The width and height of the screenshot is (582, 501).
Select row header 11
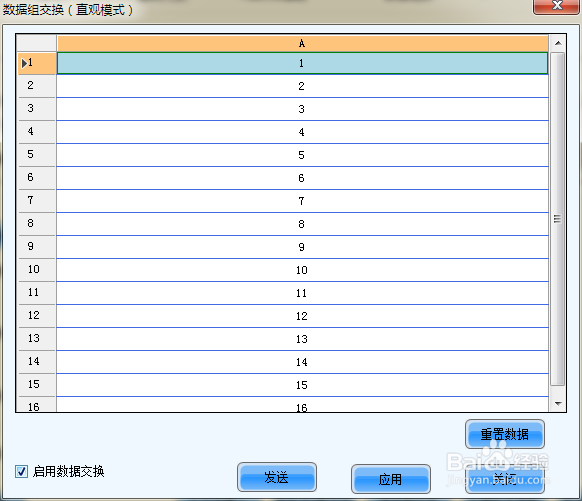point(37,293)
